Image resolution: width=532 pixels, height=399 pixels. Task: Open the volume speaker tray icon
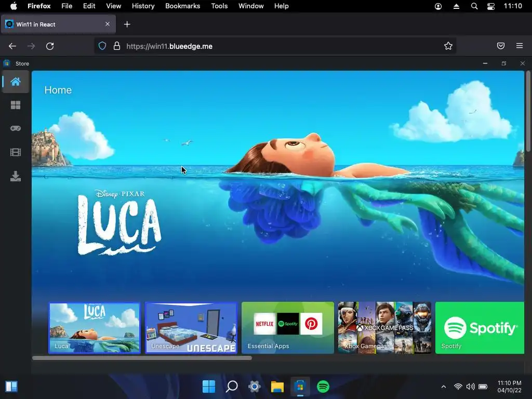(471, 387)
